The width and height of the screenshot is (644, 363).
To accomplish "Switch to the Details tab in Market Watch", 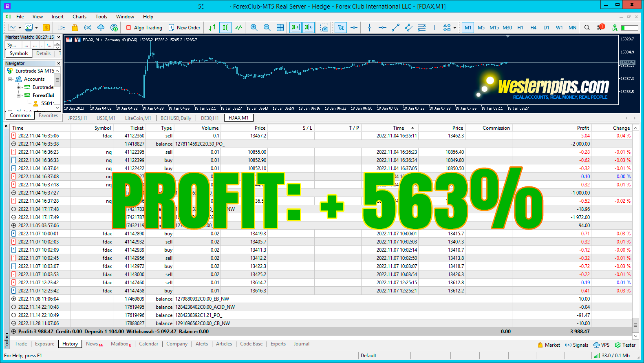I will [44, 53].
